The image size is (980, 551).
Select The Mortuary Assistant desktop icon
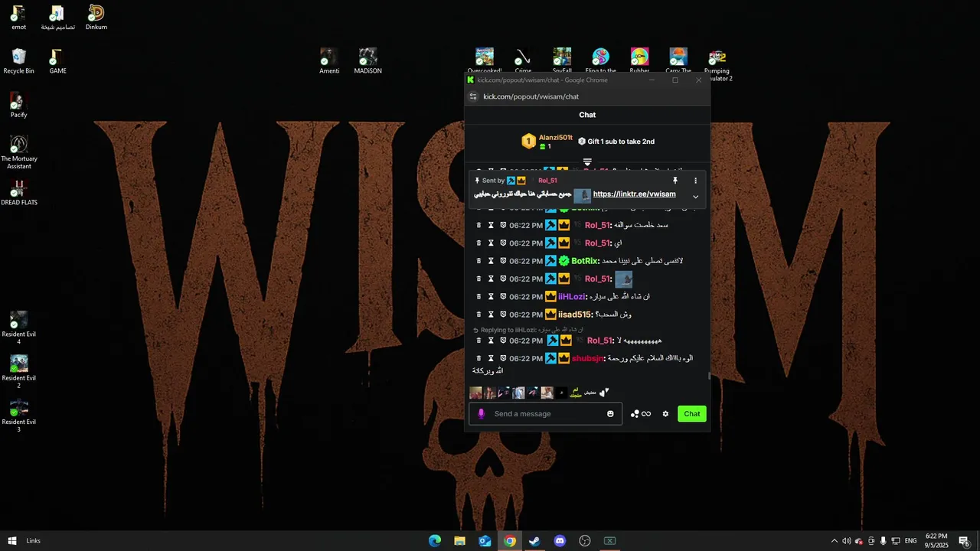19,152
